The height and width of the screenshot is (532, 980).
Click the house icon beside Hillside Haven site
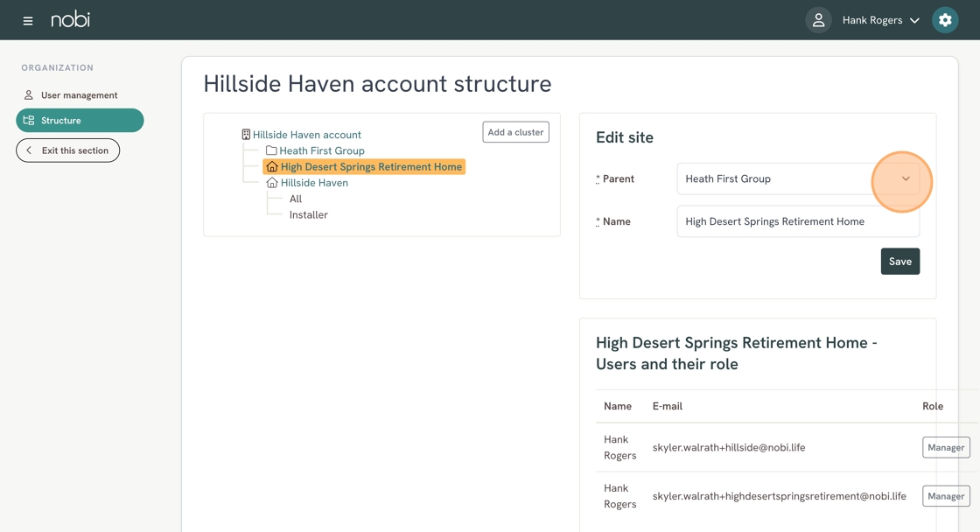(x=272, y=183)
